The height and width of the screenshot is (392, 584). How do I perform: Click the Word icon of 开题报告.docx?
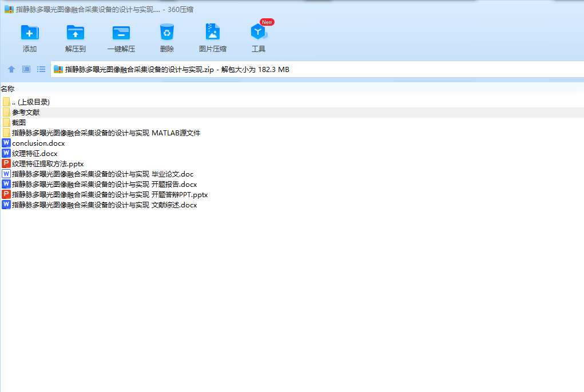coord(6,184)
